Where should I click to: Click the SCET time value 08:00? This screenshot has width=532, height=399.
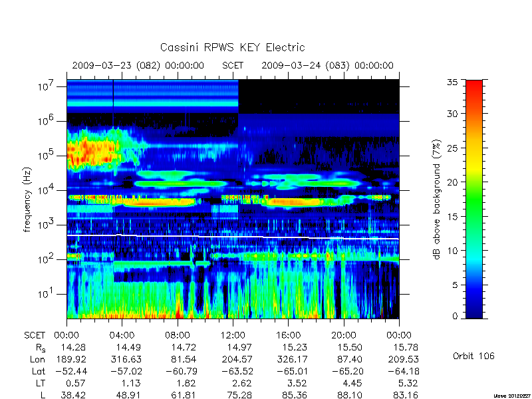(177, 336)
